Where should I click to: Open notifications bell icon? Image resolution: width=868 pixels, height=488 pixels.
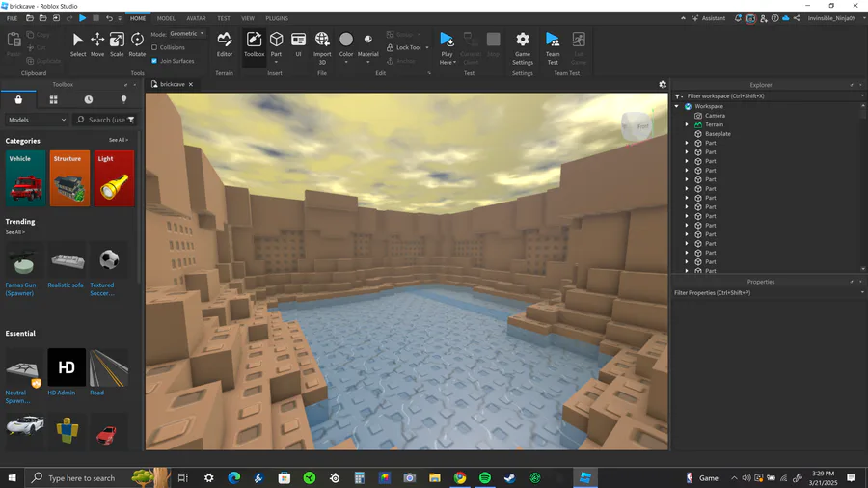738,18
